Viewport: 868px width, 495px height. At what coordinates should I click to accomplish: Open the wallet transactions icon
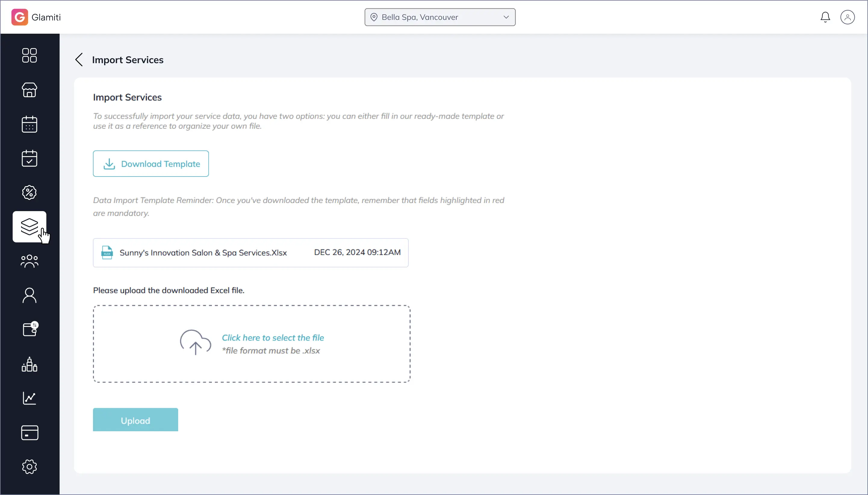coord(29,329)
